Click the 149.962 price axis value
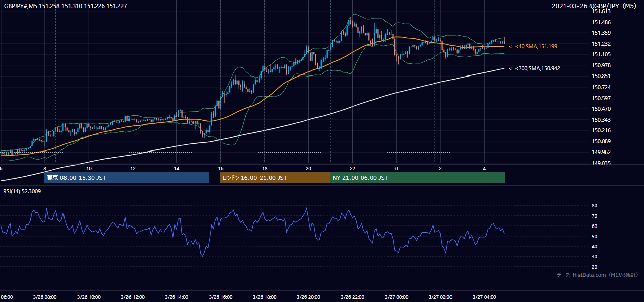This screenshot has width=644, height=302. (601, 152)
